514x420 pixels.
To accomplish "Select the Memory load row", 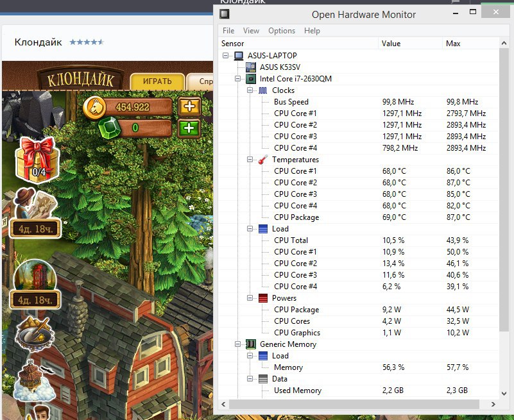I will [x=358, y=367].
